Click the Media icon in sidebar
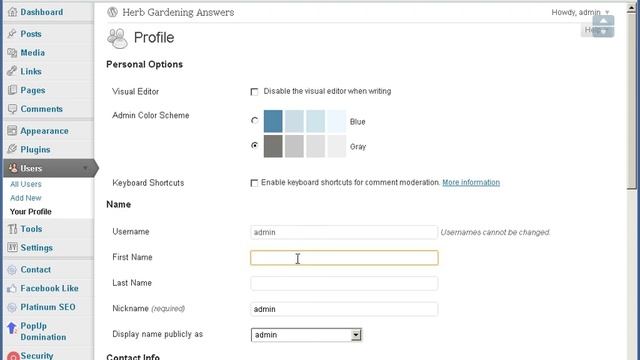The image size is (640, 360). [x=12, y=53]
